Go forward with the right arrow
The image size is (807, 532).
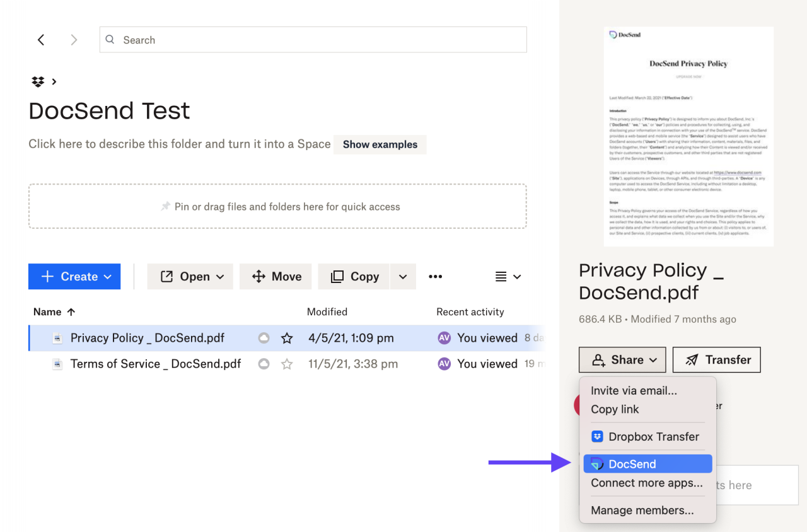click(74, 40)
